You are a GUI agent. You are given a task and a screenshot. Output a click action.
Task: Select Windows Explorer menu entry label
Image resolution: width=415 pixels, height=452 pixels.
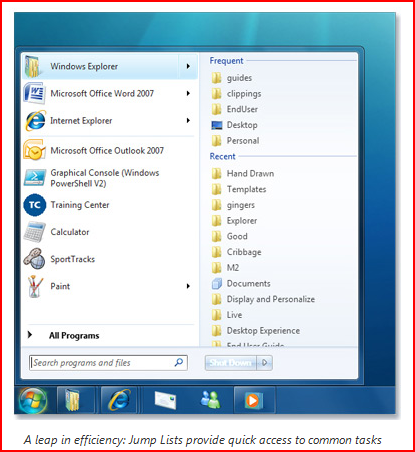[x=84, y=66]
